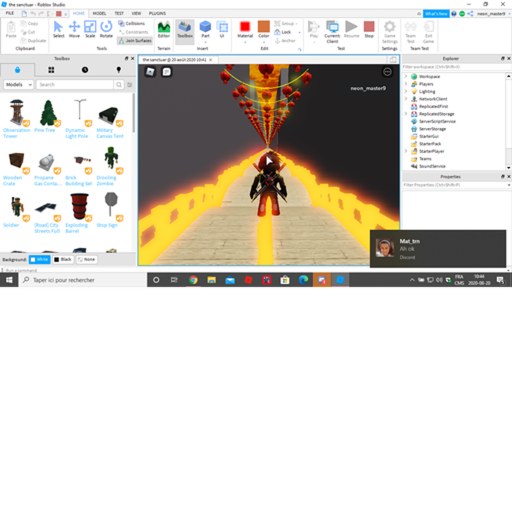Open the PLUGINS ribbon tab
Screen dimensions: 512x512
point(157,13)
